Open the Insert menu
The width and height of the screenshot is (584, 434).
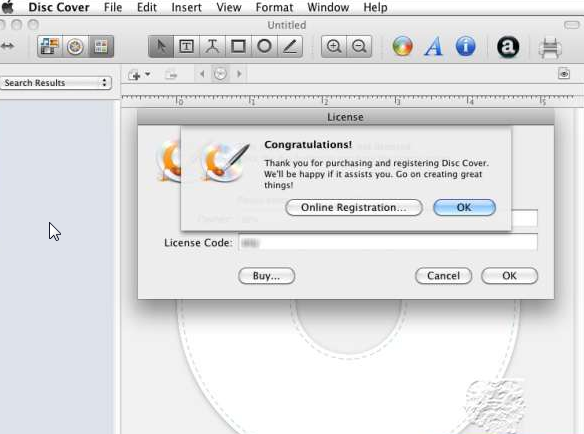pyautogui.click(x=186, y=7)
